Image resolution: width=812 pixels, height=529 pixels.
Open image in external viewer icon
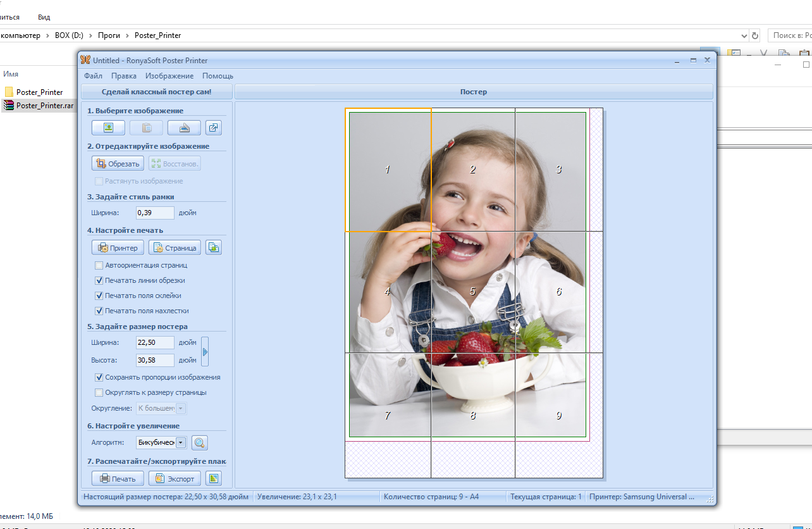[x=214, y=128]
